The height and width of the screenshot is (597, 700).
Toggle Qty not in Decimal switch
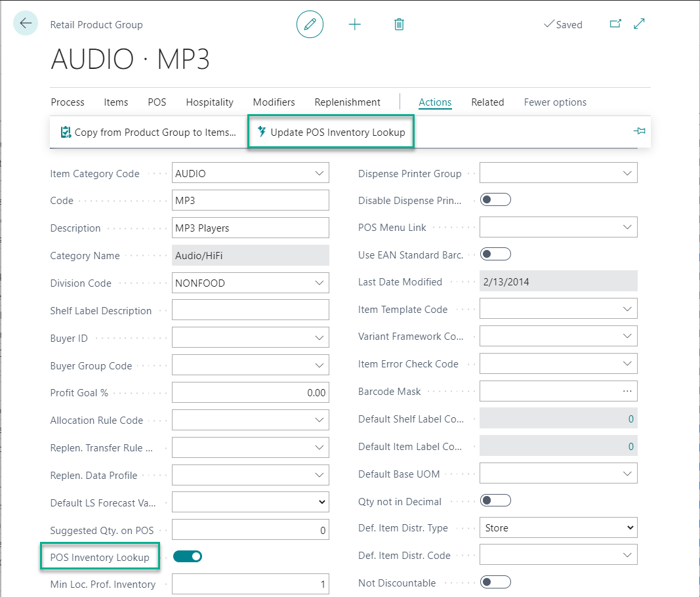point(495,501)
